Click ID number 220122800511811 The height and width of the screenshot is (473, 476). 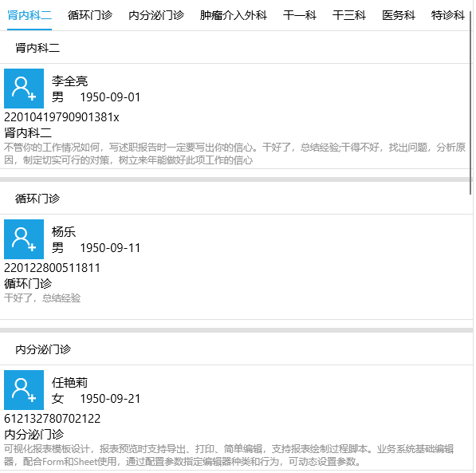pyautogui.click(x=52, y=268)
